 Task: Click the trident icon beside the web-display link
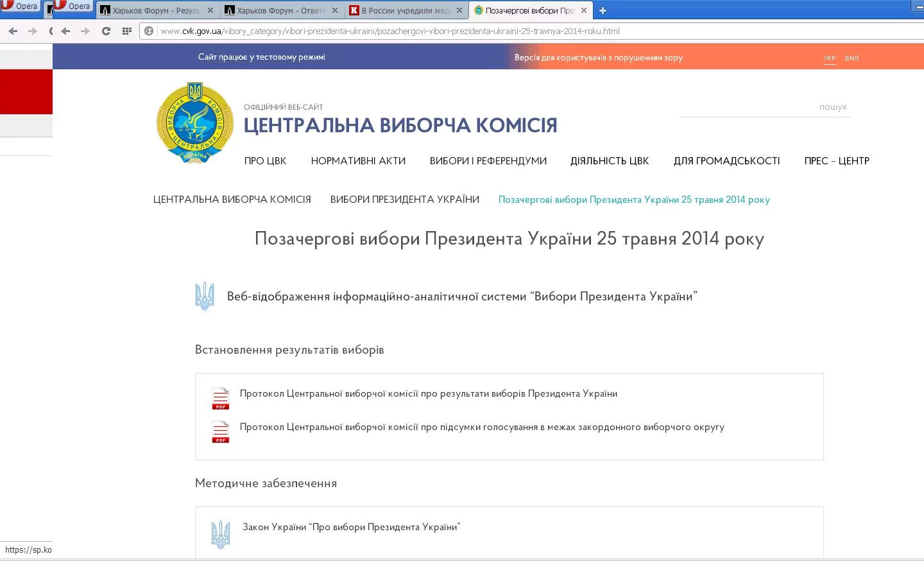click(x=205, y=296)
